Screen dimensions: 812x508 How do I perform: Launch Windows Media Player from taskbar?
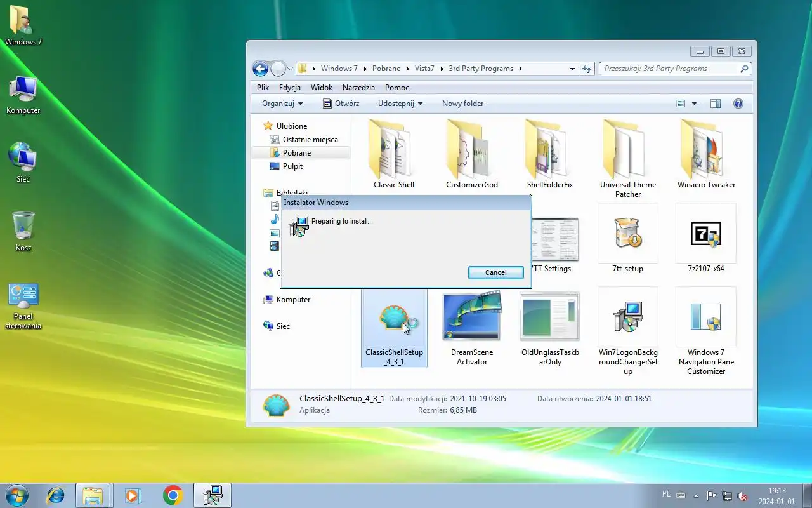pos(133,495)
